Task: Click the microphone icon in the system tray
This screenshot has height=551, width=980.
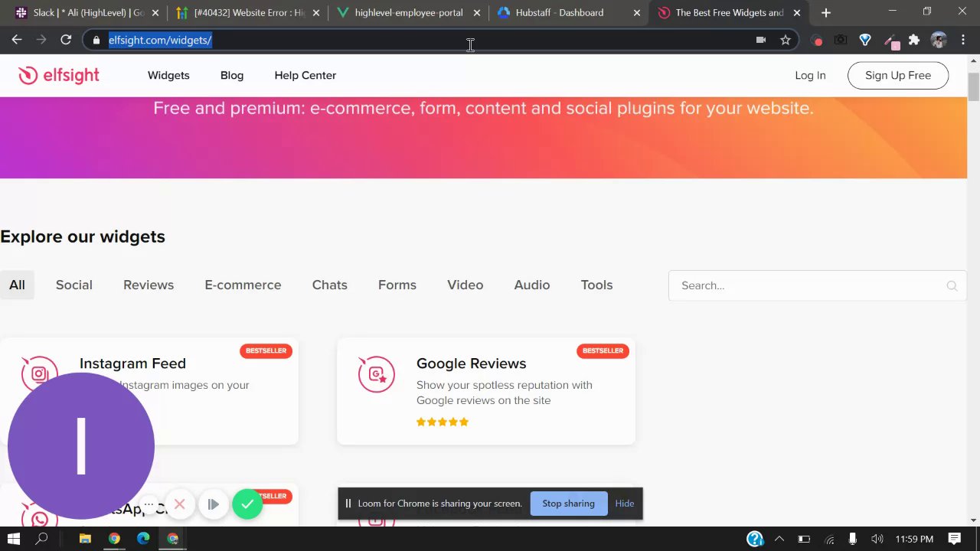Action: pos(853,539)
